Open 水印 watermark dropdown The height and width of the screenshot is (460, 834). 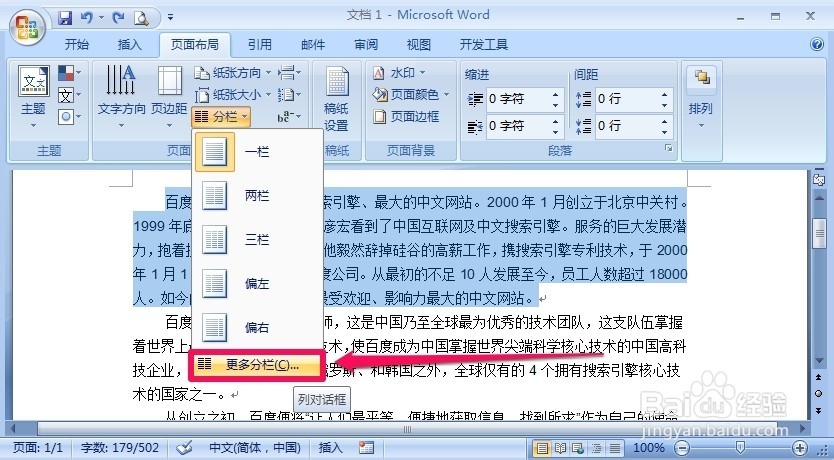click(x=399, y=72)
